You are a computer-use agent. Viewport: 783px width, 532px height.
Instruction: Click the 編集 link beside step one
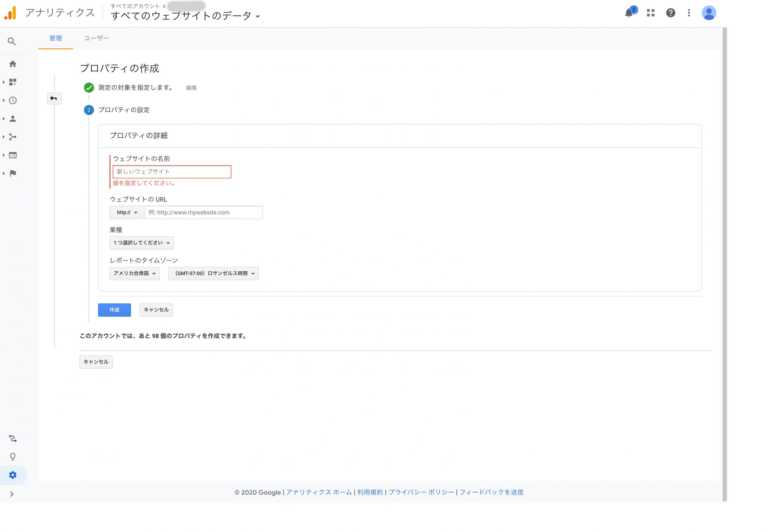click(x=191, y=88)
